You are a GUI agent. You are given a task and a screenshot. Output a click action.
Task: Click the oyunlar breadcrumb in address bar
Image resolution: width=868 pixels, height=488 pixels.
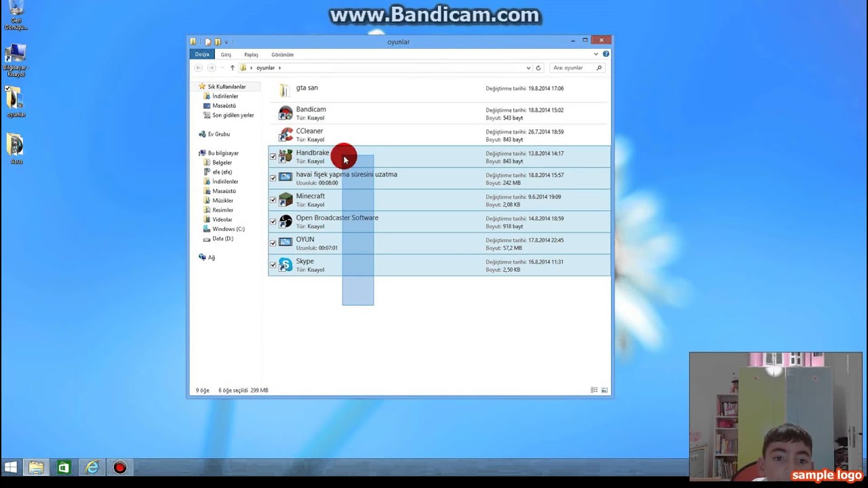[x=266, y=68]
